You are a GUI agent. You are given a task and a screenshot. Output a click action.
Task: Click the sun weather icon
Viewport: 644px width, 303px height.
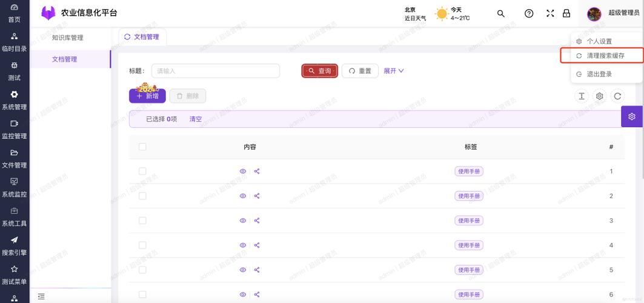pos(442,14)
